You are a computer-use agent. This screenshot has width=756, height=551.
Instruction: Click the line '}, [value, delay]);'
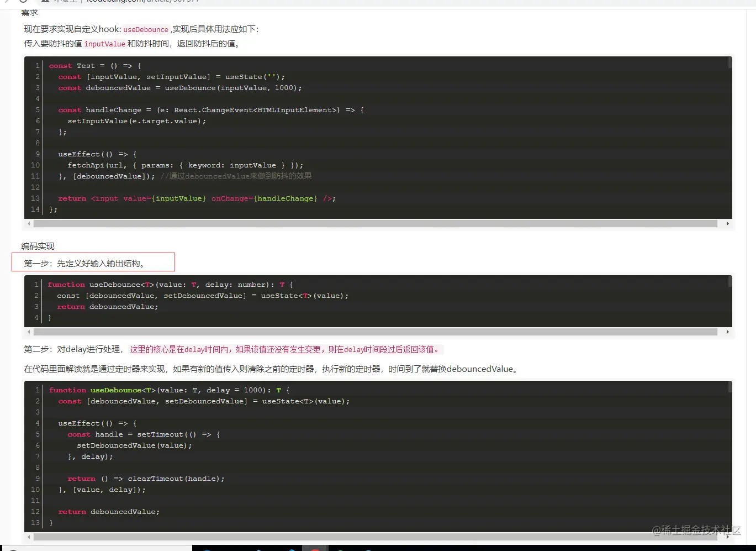102,490
